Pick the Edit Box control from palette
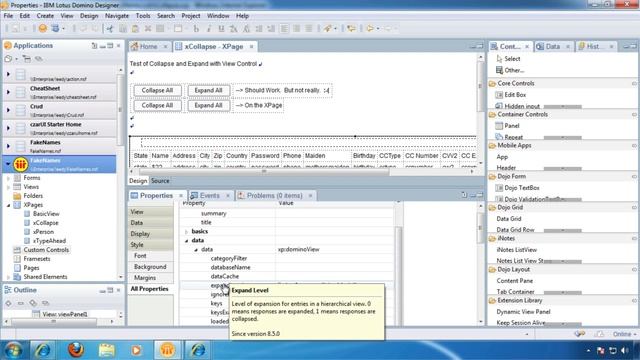 (x=511, y=95)
